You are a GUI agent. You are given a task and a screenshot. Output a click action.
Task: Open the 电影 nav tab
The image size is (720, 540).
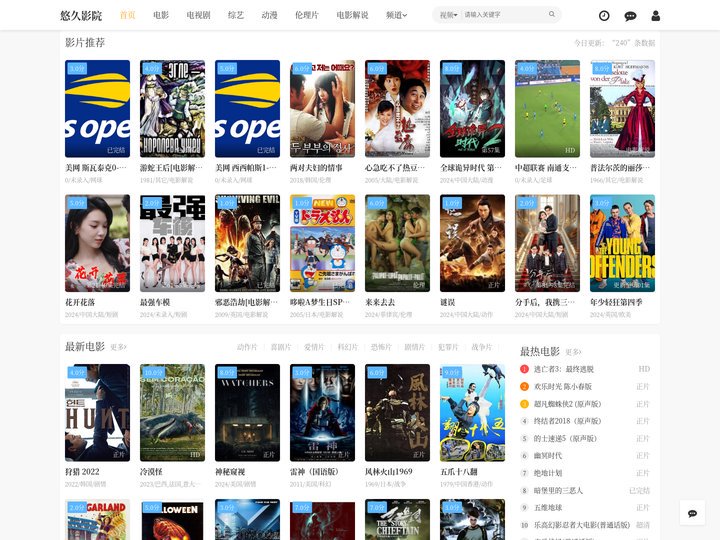click(x=161, y=15)
